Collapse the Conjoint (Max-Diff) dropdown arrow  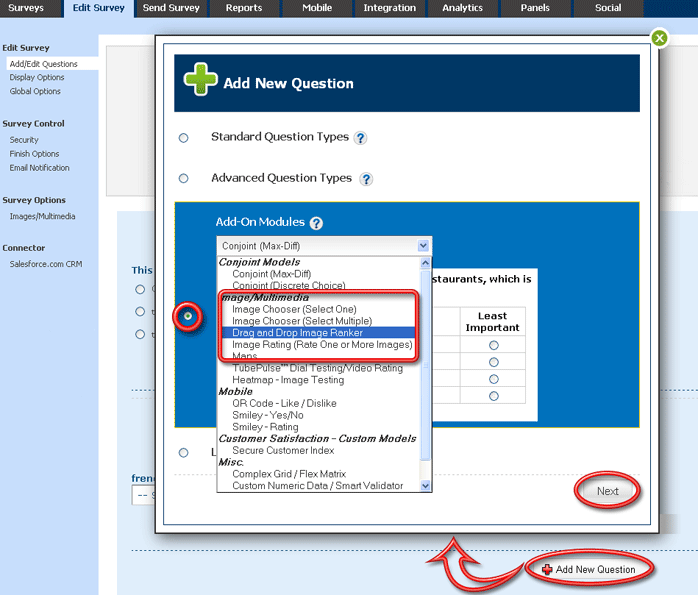(424, 245)
